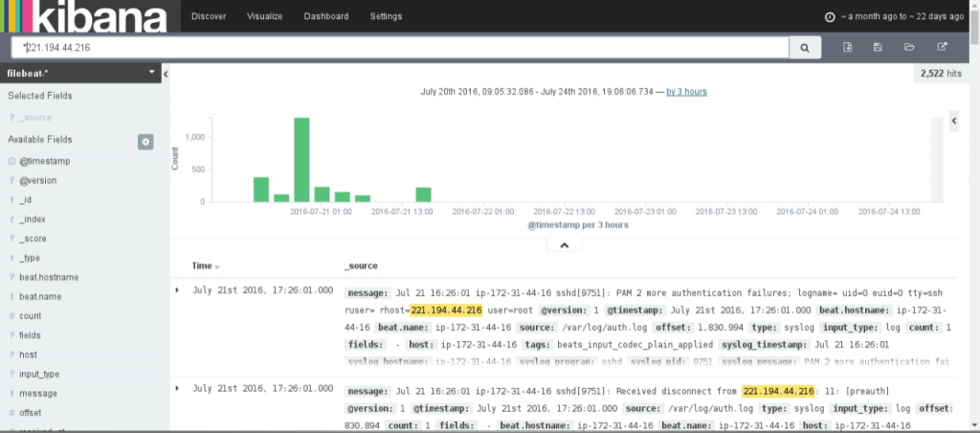Open the time picker clock icon
This screenshot has height=433, width=980.
830,17
